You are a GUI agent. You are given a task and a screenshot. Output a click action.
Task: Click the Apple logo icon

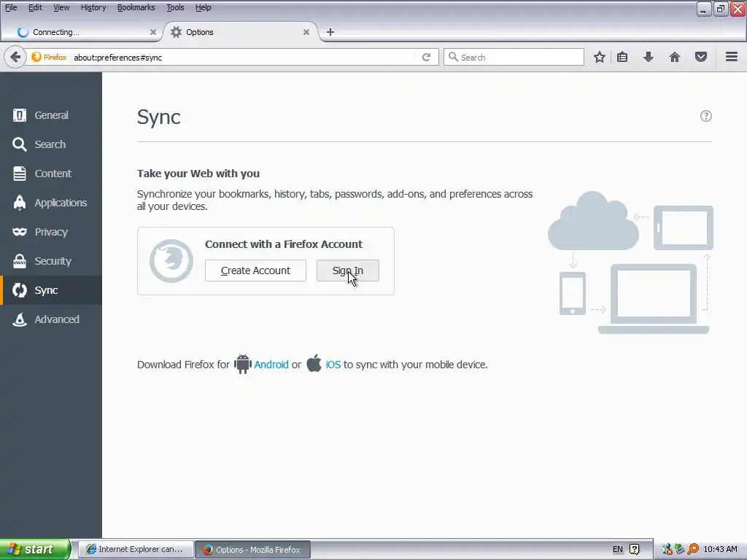pyautogui.click(x=314, y=363)
